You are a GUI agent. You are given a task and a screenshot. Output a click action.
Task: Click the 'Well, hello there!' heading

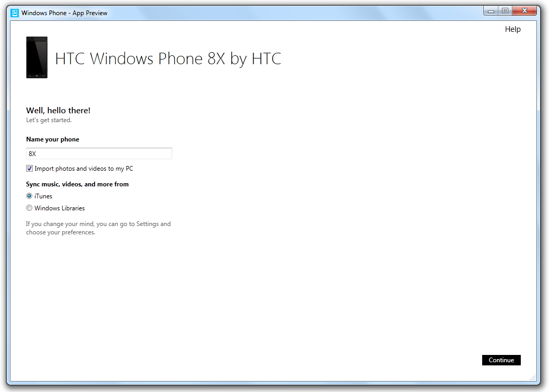(58, 110)
